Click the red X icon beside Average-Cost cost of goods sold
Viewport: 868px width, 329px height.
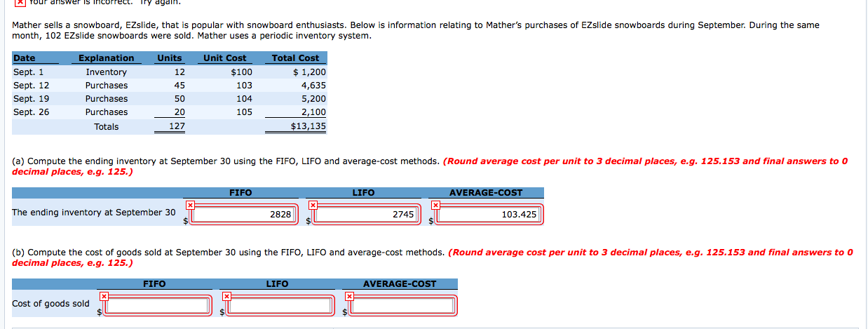(x=350, y=296)
